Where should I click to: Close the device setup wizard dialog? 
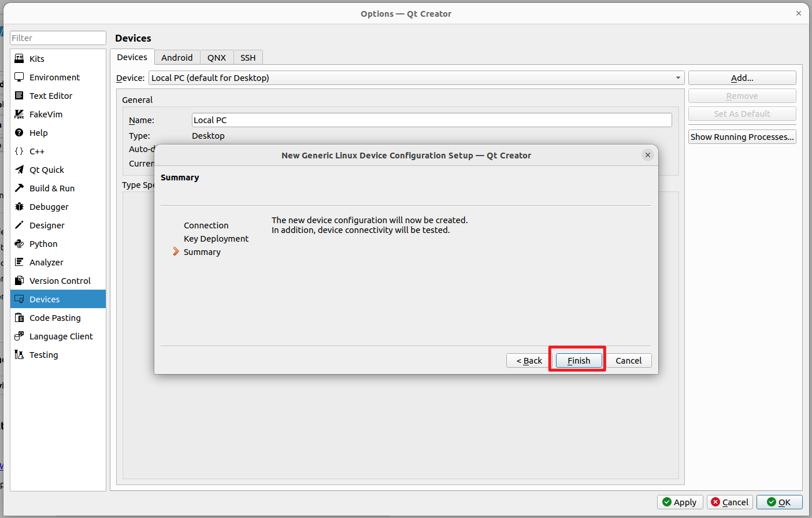pos(648,155)
